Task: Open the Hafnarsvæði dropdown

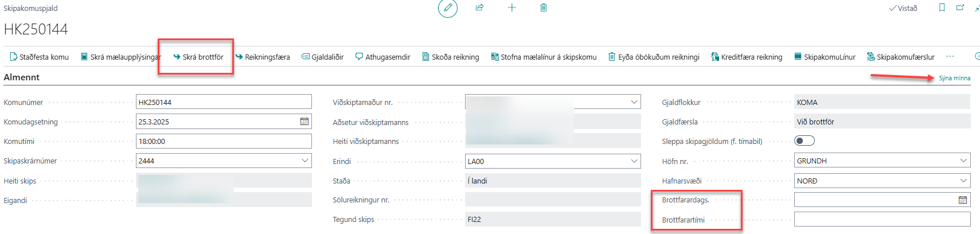Action: (x=963, y=181)
